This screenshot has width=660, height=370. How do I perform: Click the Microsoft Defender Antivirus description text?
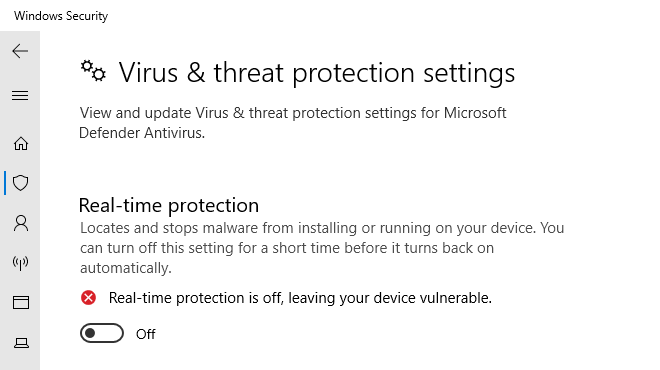coord(293,123)
